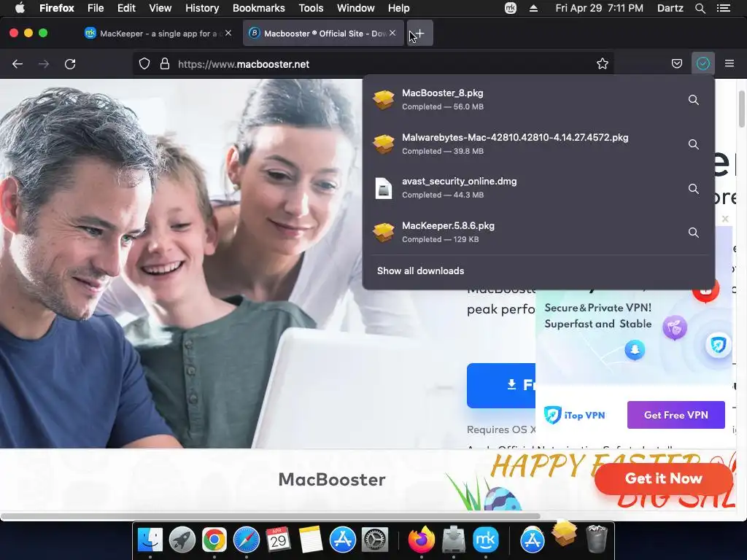The height and width of the screenshot is (560, 747).
Task: Click the iTop VPN logo
Action: click(574, 415)
